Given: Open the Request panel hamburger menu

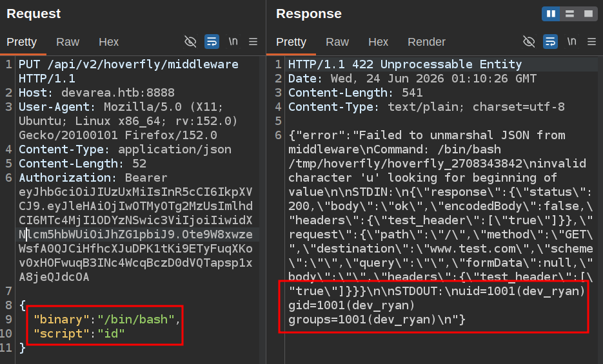Looking at the screenshot, I should coord(253,41).
